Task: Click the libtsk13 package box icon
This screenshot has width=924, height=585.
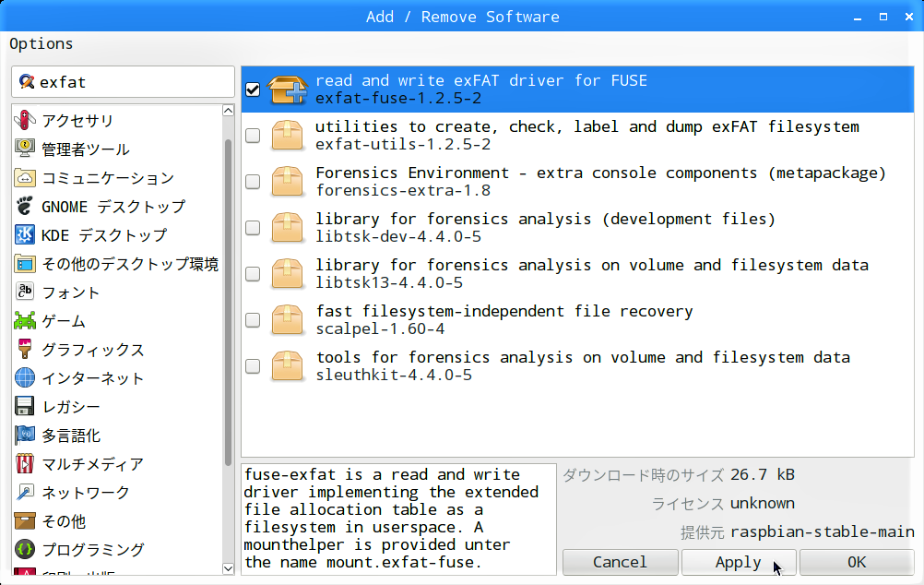Action: click(287, 274)
